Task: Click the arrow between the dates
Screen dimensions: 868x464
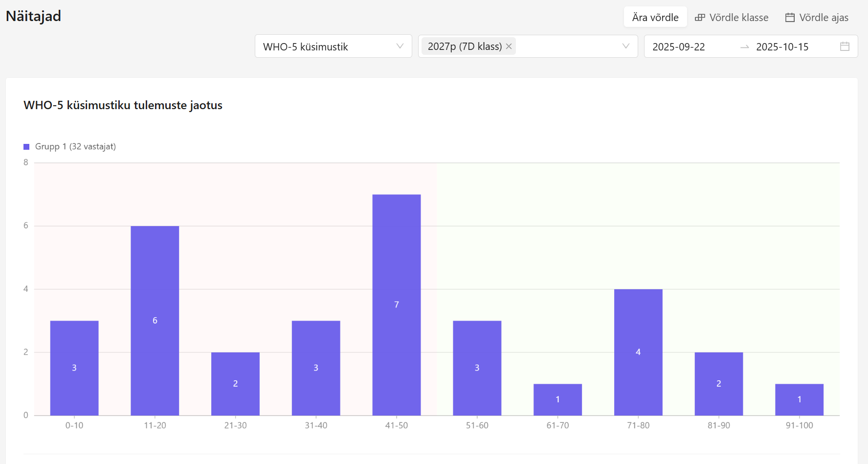Action: [x=744, y=47]
